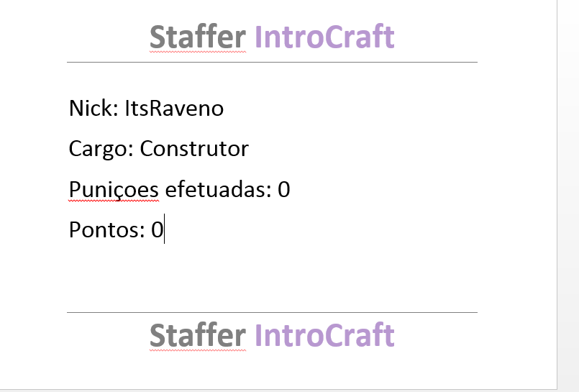Image resolution: width=579 pixels, height=392 pixels.
Task: Click the word Construtor
Action: (x=194, y=149)
